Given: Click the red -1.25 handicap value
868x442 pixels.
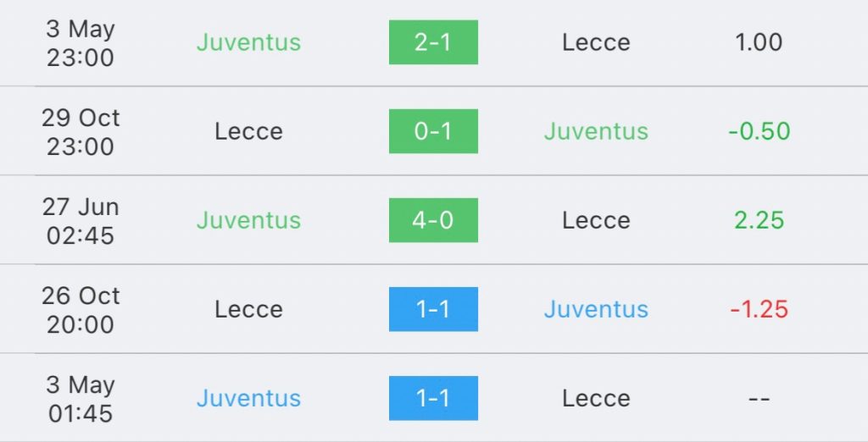Looking at the screenshot, I should point(759,309).
